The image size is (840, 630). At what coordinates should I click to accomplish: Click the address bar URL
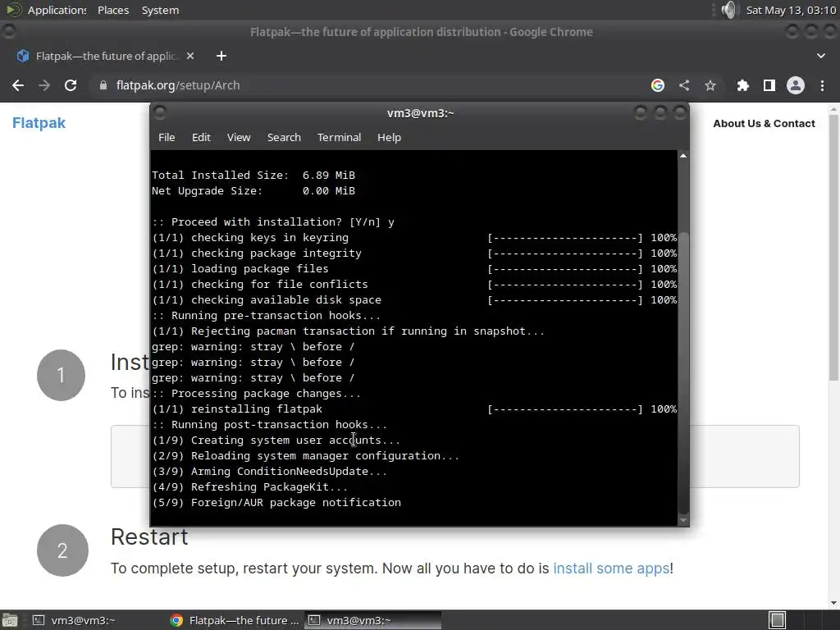[x=178, y=85]
